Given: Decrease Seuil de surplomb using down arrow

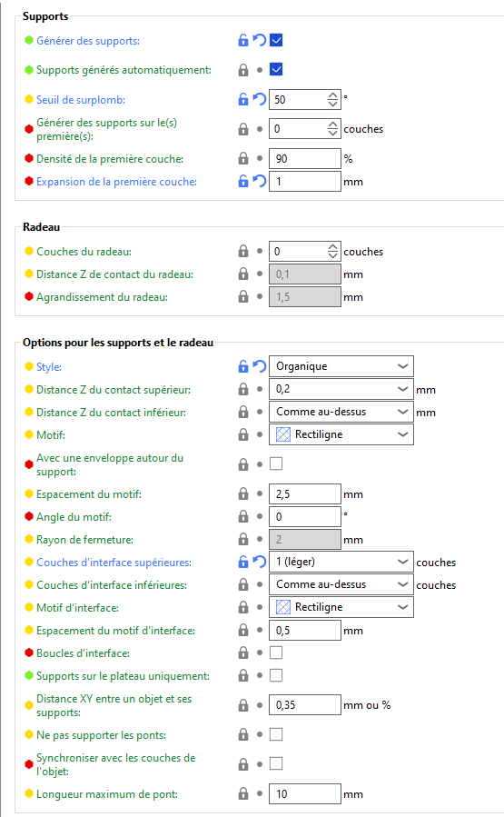Looking at the screenshot, I should 332,104.
